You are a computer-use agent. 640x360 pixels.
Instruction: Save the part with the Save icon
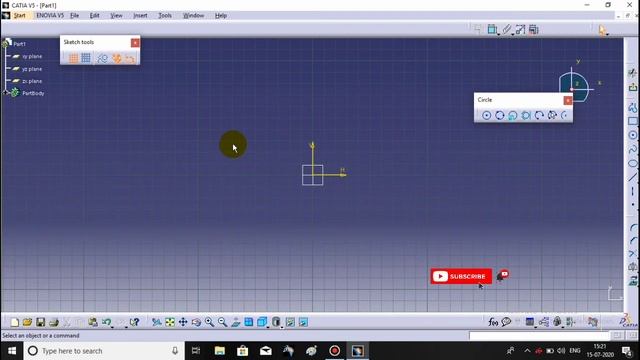(40, 322)
